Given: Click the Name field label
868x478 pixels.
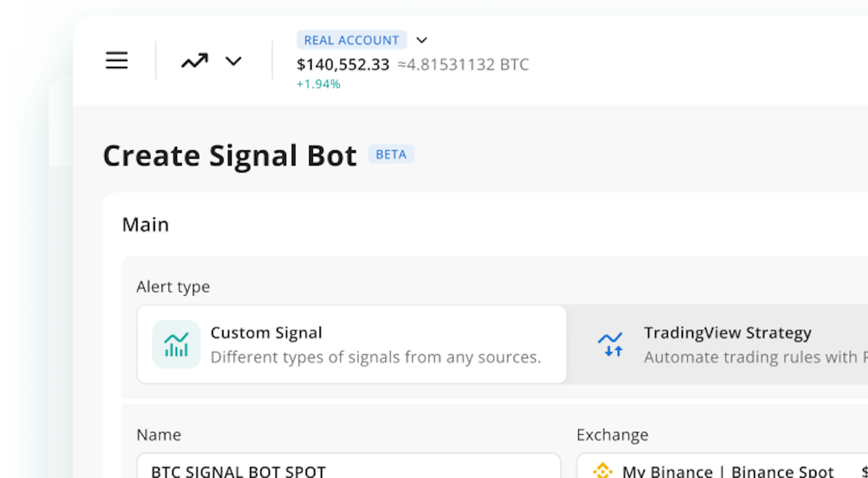Looking at the screenshot, I should point(159,435).
